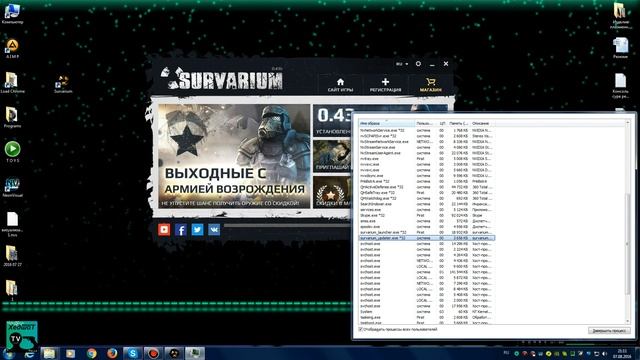This screenshot has width=640, height=360.
Task: Select Survarium desktop shortcut
Action: coord(63,84)
